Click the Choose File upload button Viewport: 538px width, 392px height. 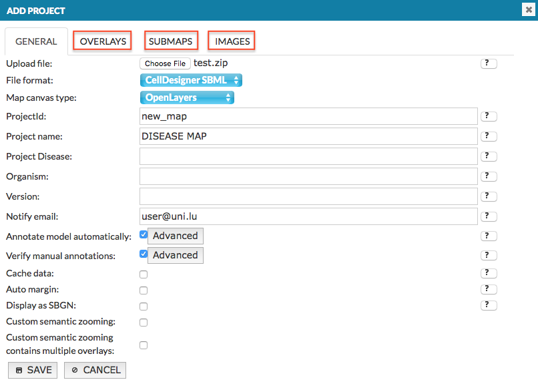click(x=165, y=63)
